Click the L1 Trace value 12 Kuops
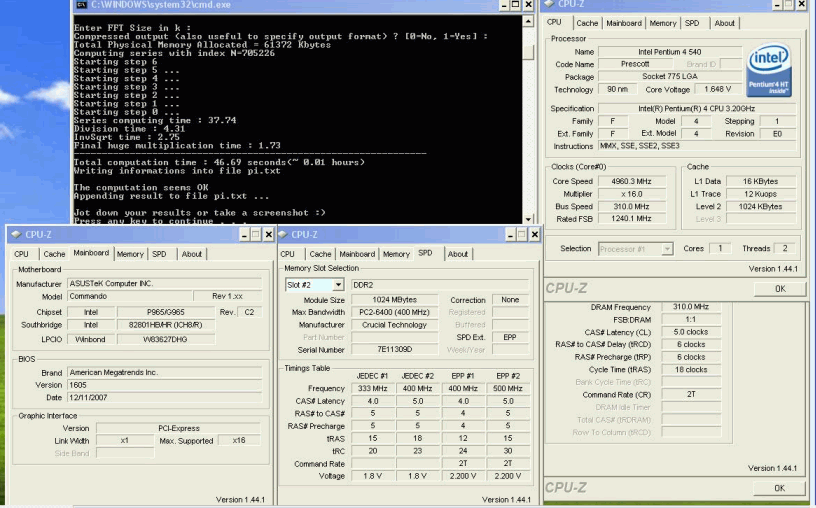The width and height of the screenshot is (816, 508). [760, 194]
